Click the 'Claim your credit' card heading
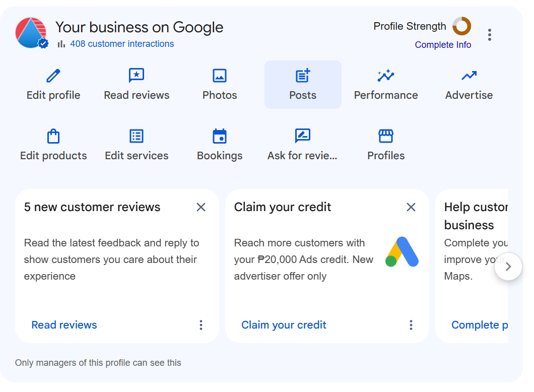The width and height of the screenshot is (534, 392). [282, 207]
